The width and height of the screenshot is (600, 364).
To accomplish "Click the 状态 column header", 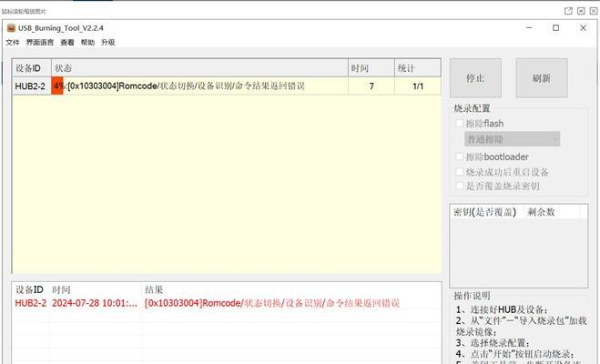I will [x=199, y=68].
